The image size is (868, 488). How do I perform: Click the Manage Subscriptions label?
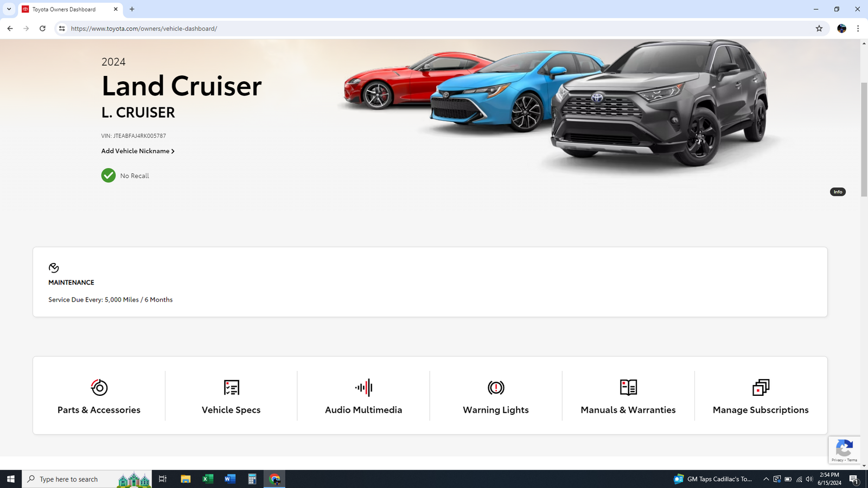(x=761, y=410)
